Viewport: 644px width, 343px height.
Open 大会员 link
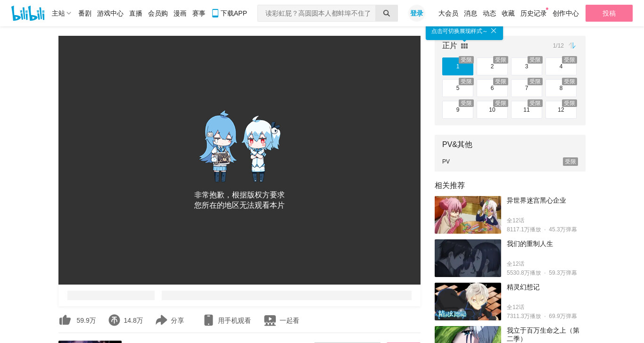pyautogui.click(x=448, y=13)
